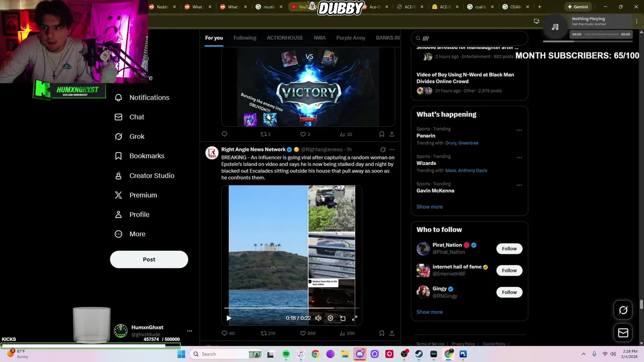Open HumxnGhxst account menu dots
Image resolution: width=644 pixels, height=362 pixels.
coord(190,331)
